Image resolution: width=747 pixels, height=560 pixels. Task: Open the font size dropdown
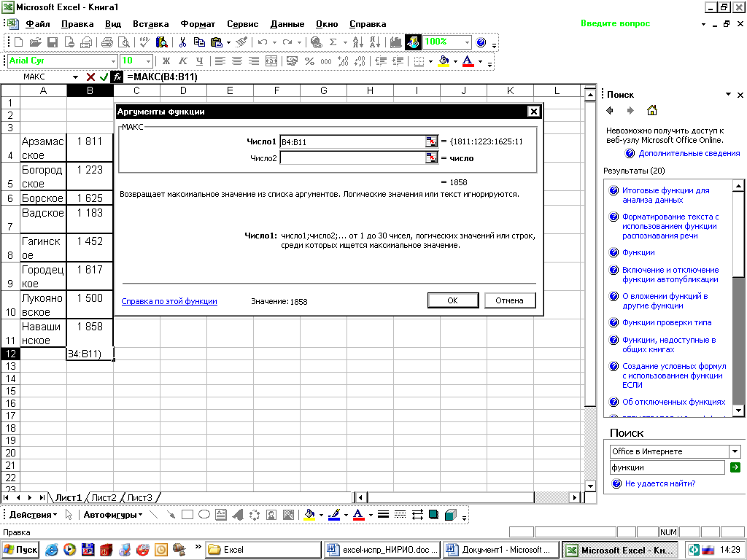pyautogui.click(x=148, y=61)
